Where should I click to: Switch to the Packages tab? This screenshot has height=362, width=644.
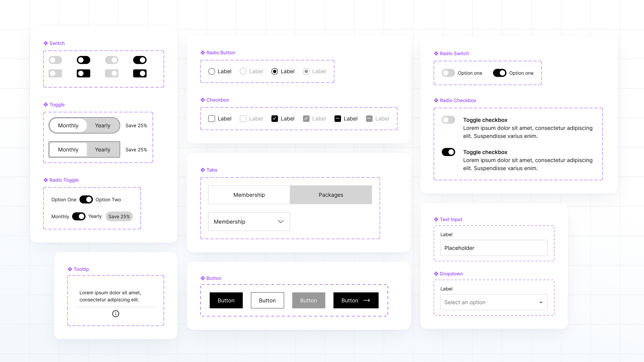[x=331, y=195]
